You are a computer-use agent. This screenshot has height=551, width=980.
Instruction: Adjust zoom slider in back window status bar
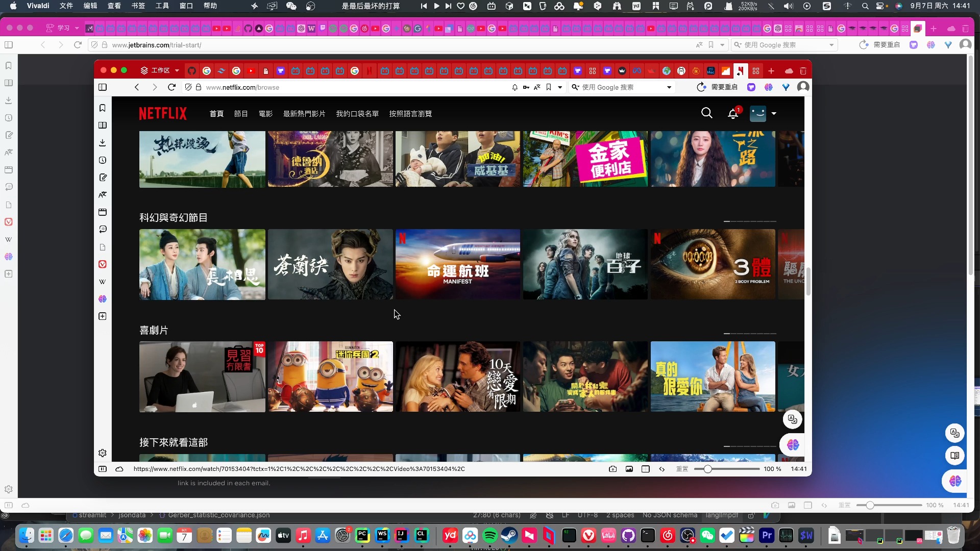coord(889,505)
